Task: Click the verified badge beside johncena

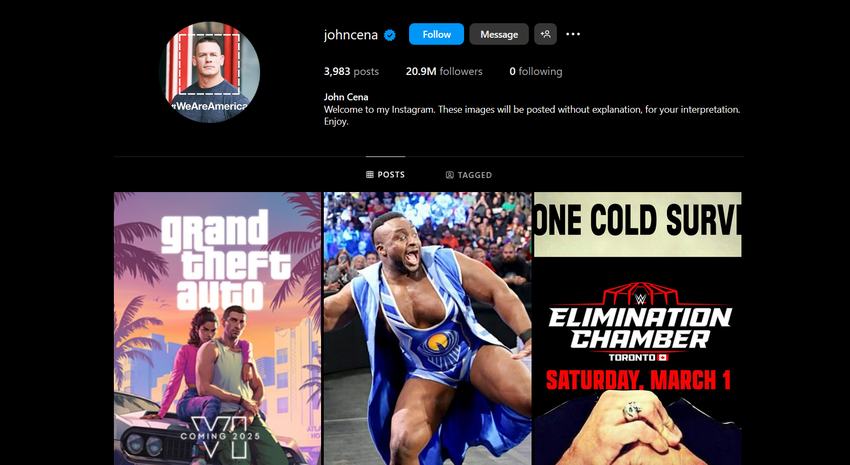Action: pos(390,35)
